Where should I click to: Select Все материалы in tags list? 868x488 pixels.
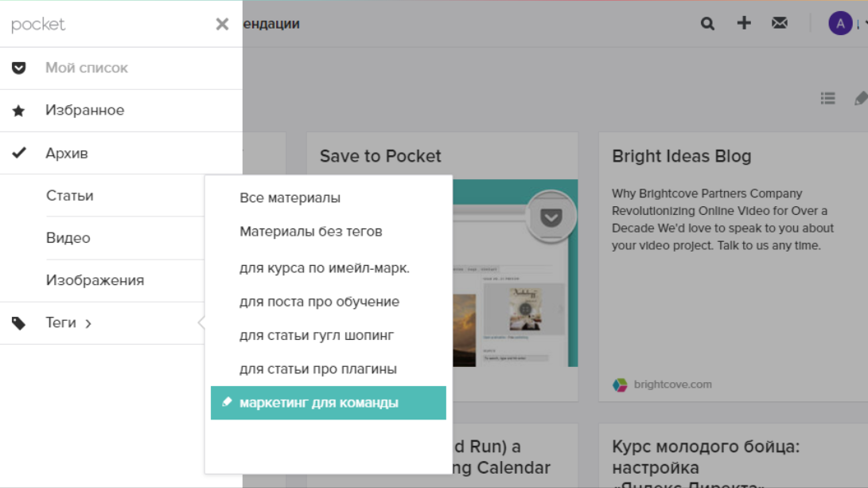[x=290, y=197]
